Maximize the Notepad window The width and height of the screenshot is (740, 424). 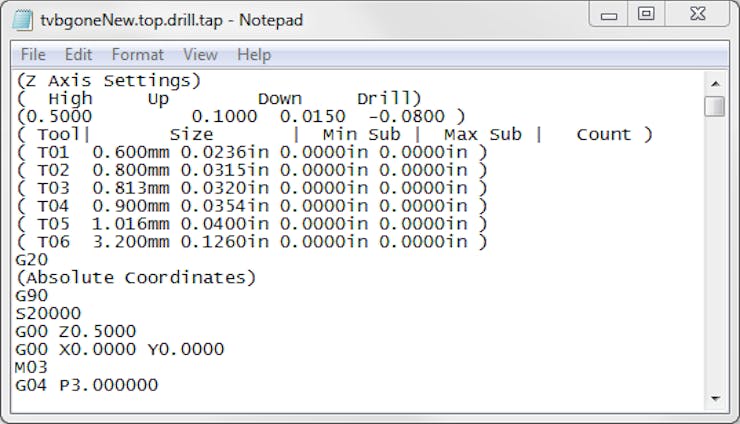point(646,14)
